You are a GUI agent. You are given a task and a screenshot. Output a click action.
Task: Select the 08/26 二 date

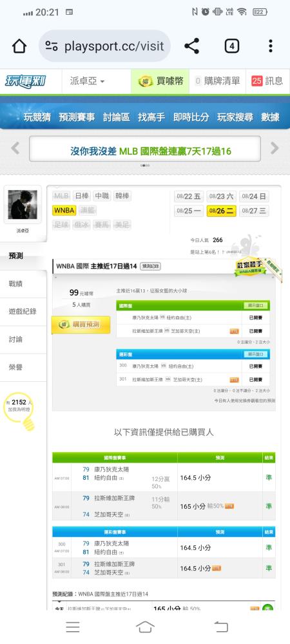pos(221,211)
